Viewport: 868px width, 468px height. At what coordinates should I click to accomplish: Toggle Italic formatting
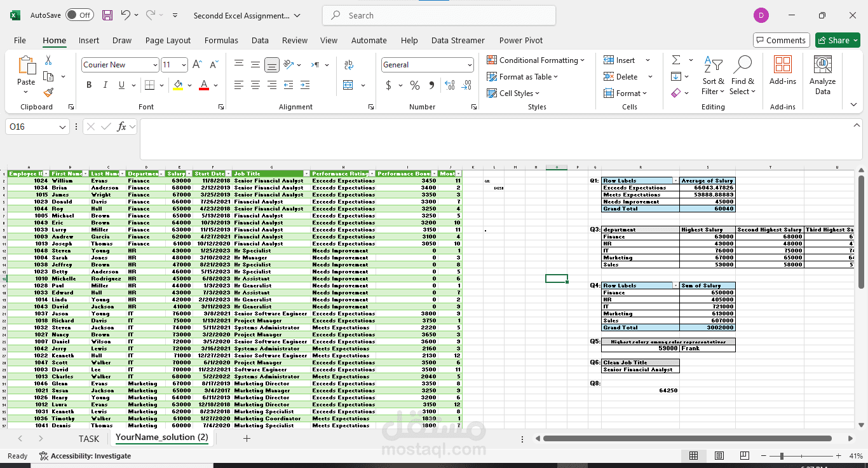click(x=105, y=85)
